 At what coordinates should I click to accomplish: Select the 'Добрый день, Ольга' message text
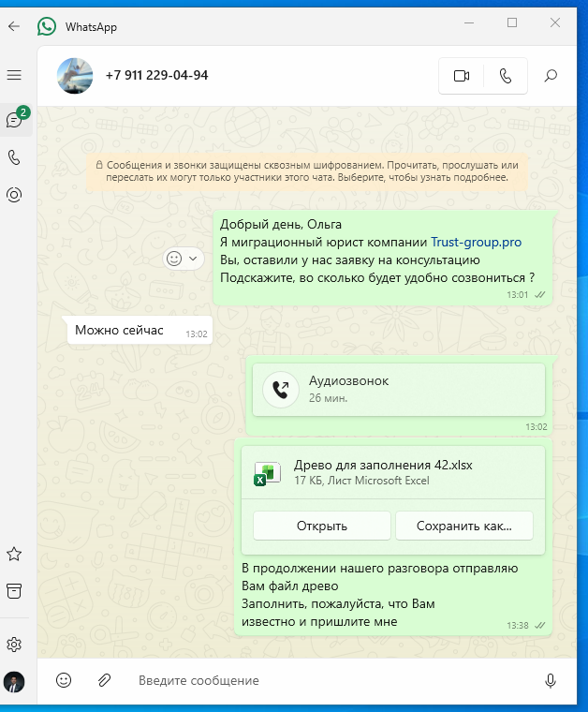pos(281,224)
